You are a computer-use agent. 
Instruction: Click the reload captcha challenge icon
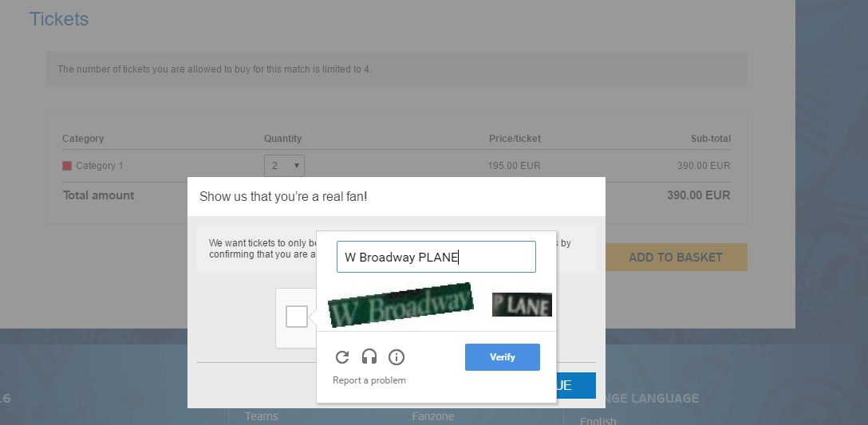coord(342,357)
